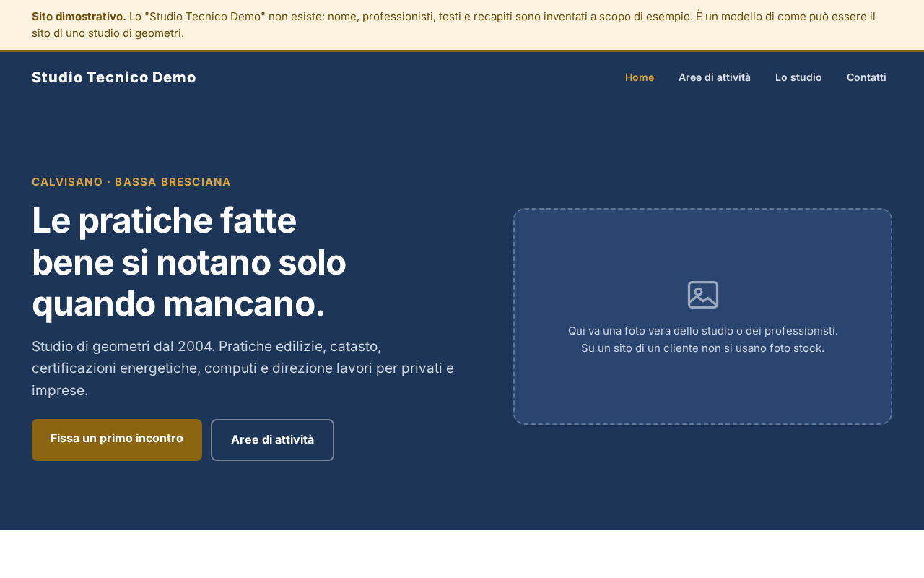Open the Studio Tecnico Demo logo link
The width and height of the screenshot is (924, 578).
coord(114,77)
